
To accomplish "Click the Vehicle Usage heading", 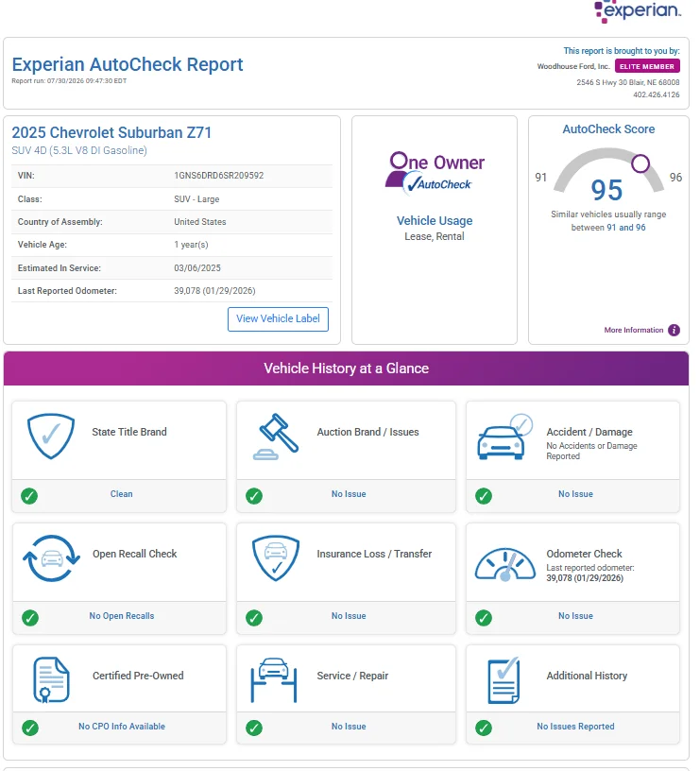I will pos(435,221).
